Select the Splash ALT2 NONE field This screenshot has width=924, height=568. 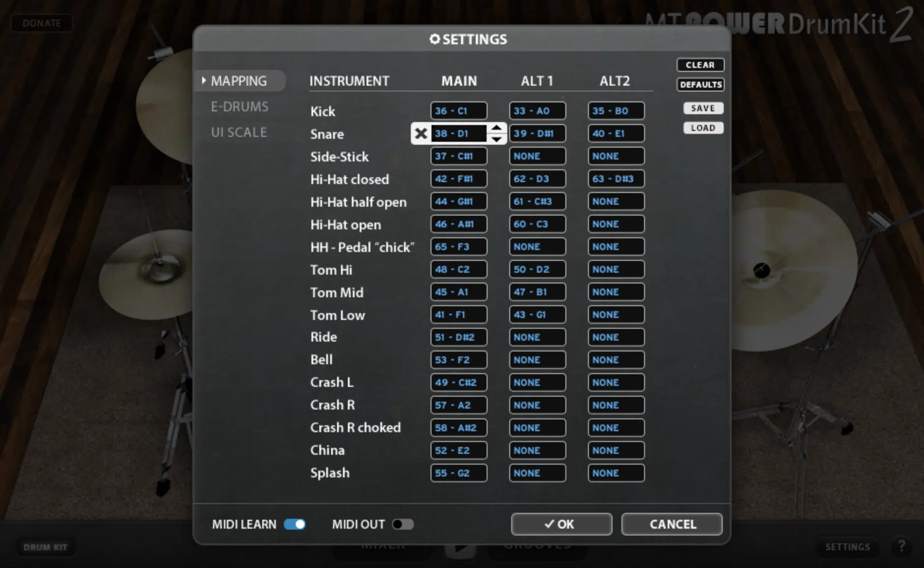coord(616,473)
